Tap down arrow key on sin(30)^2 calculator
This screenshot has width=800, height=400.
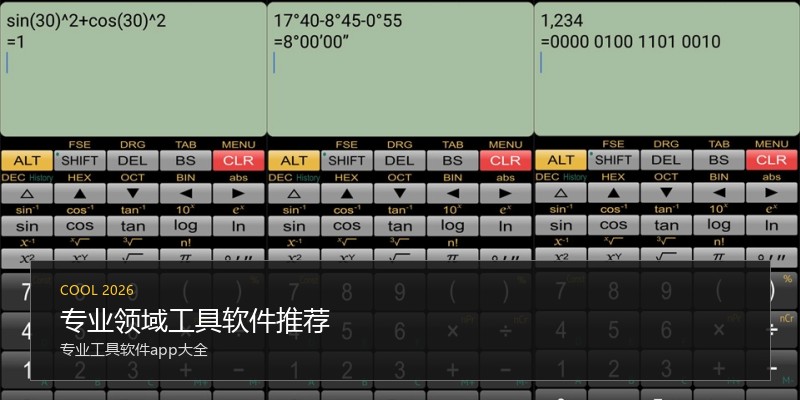[133, 193]
